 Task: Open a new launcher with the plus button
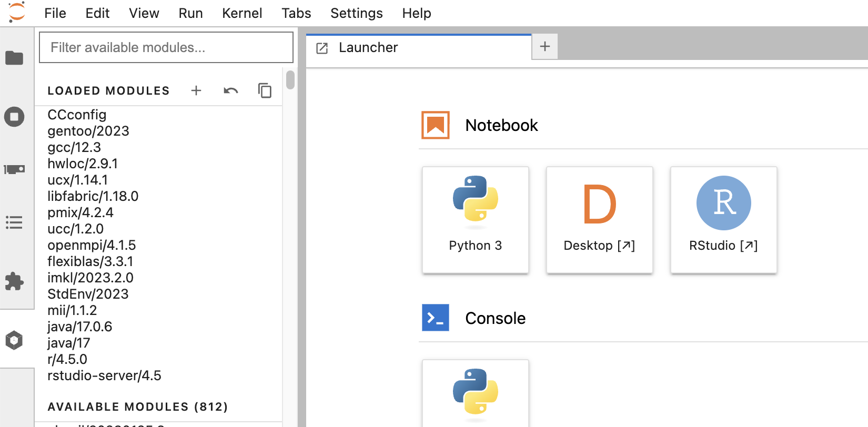pyautogui.click(x=545, y=46)
